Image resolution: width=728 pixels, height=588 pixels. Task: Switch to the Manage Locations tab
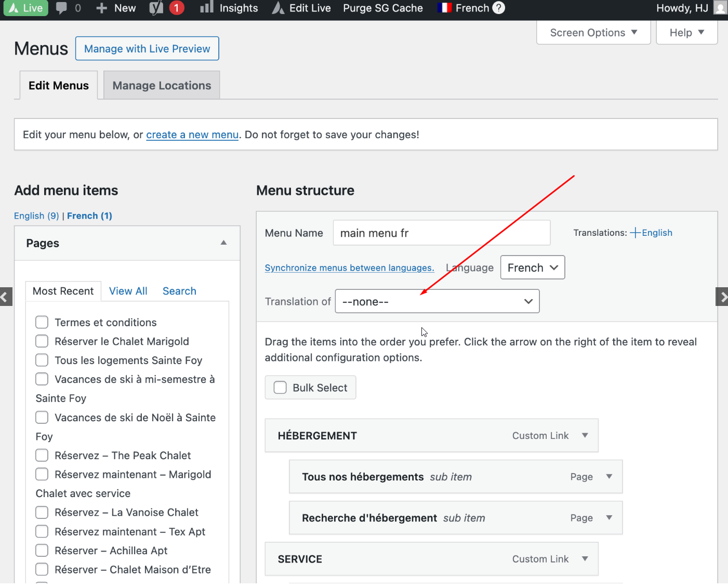click(162, 85)
